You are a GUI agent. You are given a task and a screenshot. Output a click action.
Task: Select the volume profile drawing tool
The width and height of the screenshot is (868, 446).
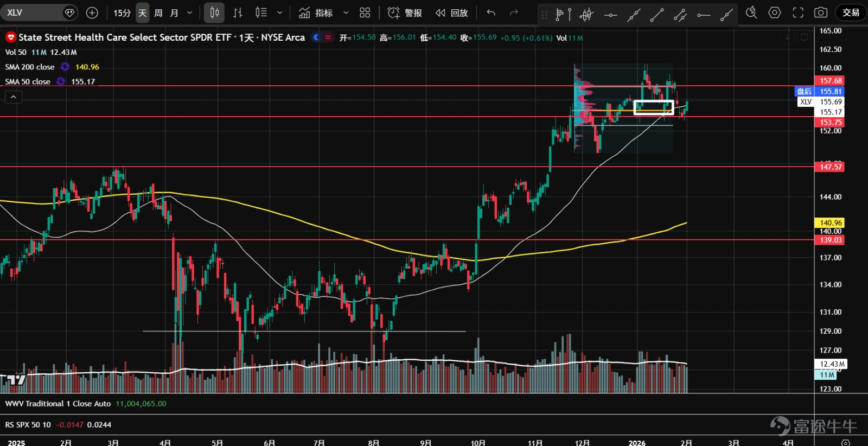point(563,15)
